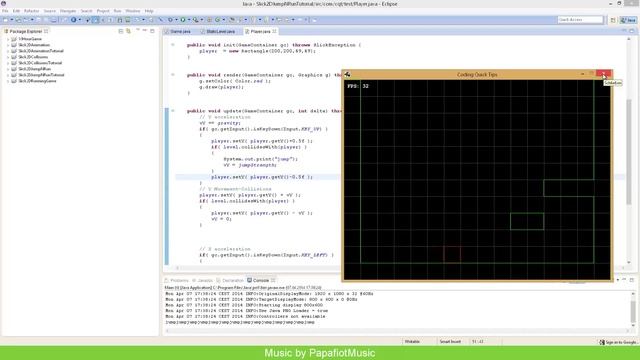Select the 1HourGame project name
The image size is (640, 360).
click(30, 39)
